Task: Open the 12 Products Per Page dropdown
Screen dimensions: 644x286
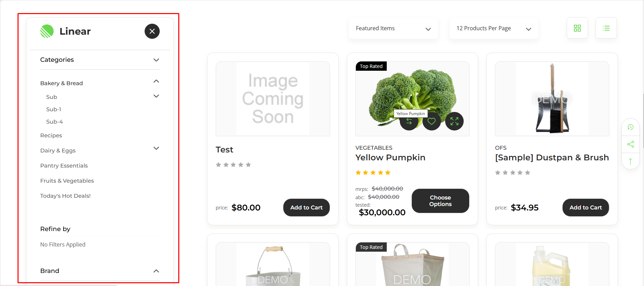Action: (494, 28)
